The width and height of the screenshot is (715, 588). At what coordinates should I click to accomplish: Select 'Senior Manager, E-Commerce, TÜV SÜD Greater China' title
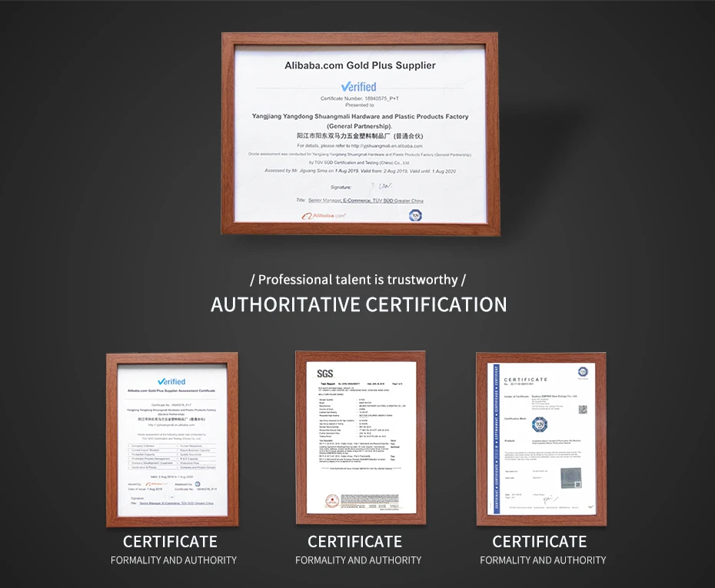click(x=366, y=201)
